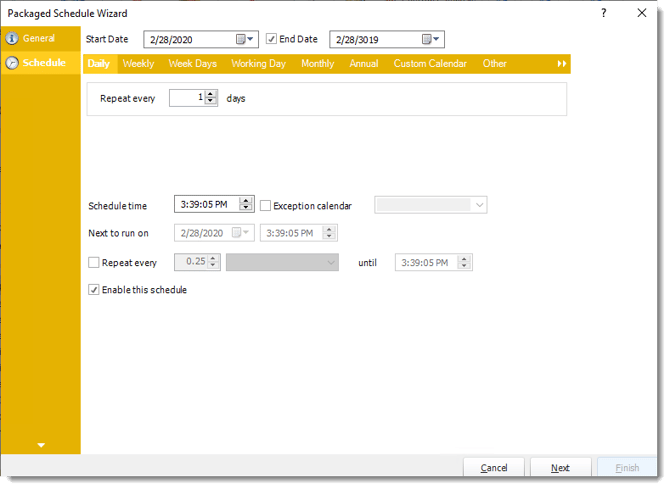Screen dimensions: 670x489
Task: Open the Next to run on date picker
Action: coord(240,233)
